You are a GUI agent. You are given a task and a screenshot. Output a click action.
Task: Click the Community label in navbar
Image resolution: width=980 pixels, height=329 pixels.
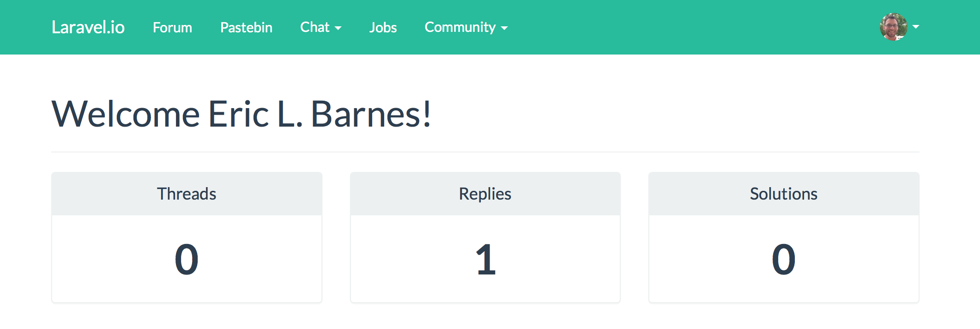coord(460,27)
